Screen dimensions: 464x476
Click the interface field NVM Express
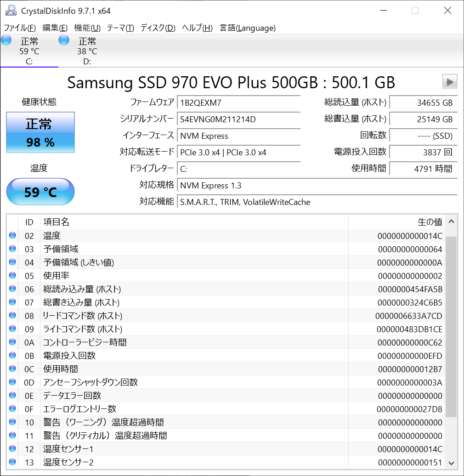[238, 136]
